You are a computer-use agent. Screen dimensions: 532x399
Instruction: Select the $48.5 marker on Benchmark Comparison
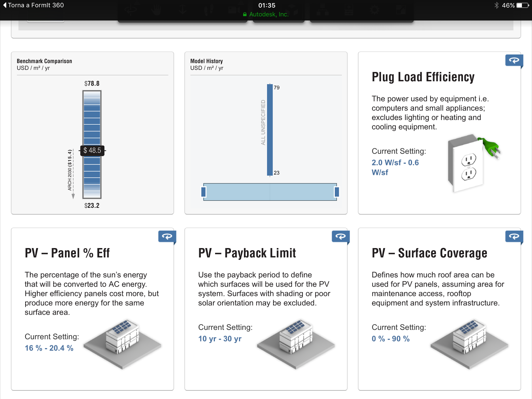pos(92,151)
